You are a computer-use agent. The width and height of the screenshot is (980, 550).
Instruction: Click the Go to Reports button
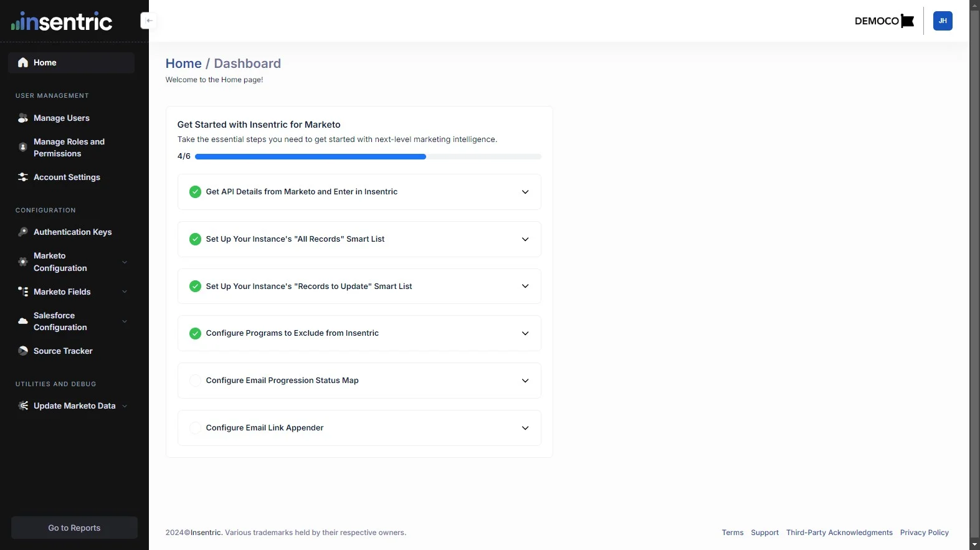pos(74,528)
